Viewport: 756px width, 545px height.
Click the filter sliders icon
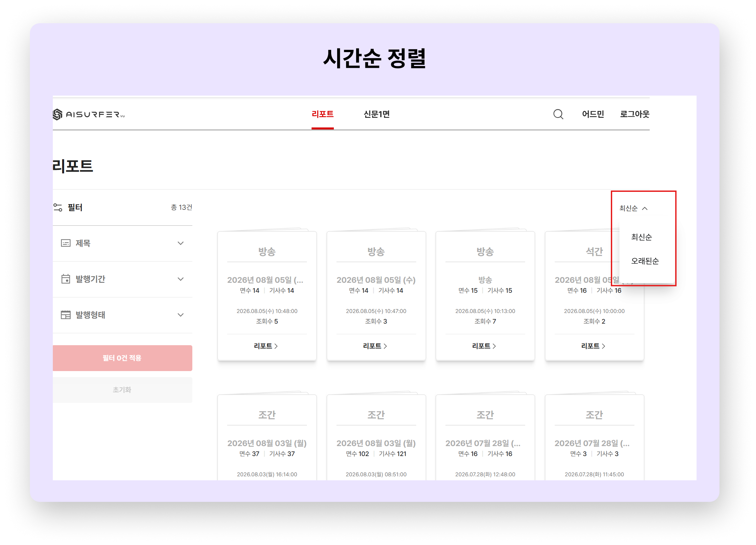point(58,207)
